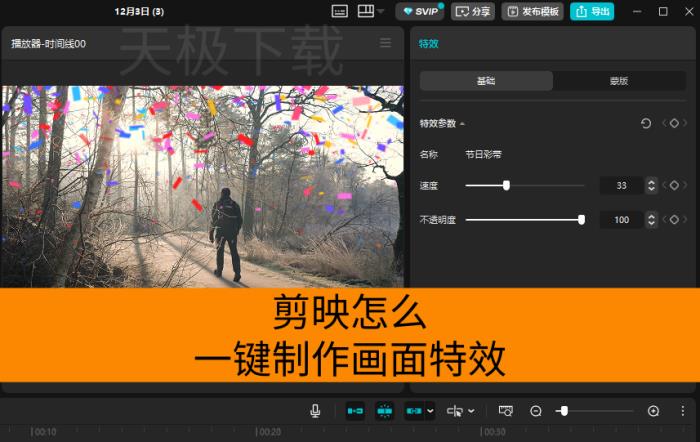Click the timeline zoom out magnifier
Viewport: 700px width, 442px height.
[536, 411]
